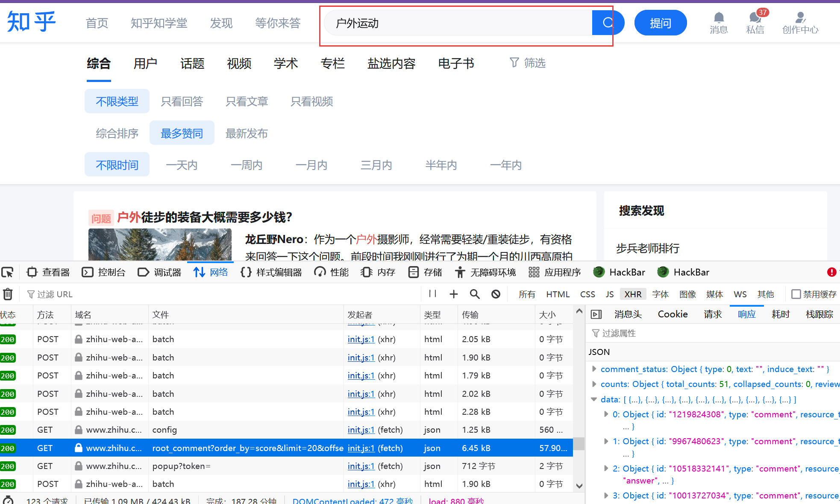Expand data item 1 object

(606, 441)
